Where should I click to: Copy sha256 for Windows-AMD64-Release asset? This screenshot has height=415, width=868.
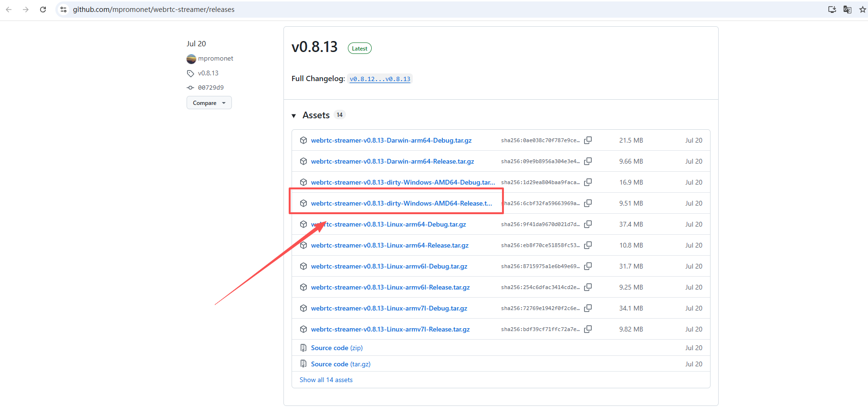pos(588,203)
